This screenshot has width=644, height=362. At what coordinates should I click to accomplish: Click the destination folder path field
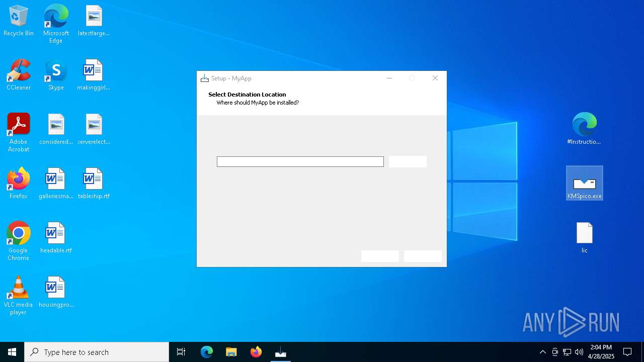click(x=300, y=161)
